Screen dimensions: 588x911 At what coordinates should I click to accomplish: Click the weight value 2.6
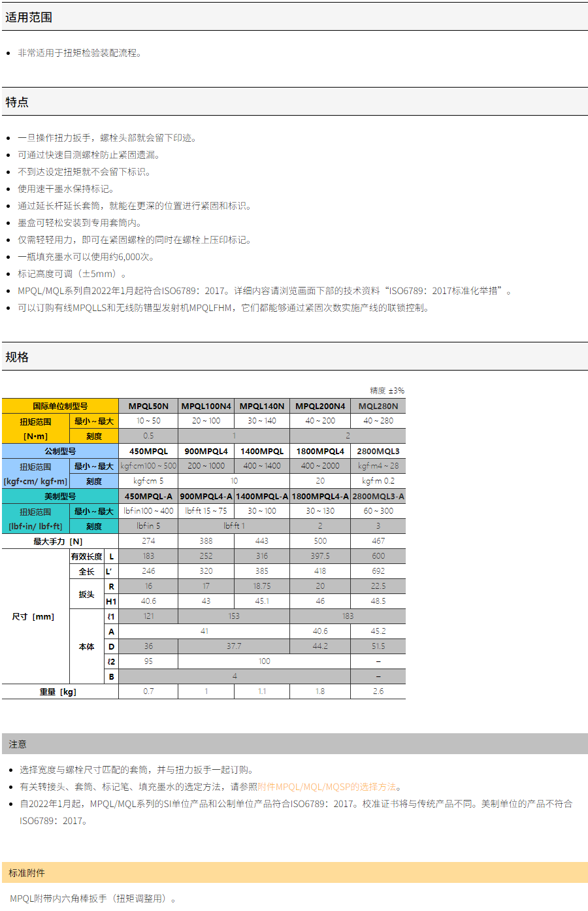point(378,691)
